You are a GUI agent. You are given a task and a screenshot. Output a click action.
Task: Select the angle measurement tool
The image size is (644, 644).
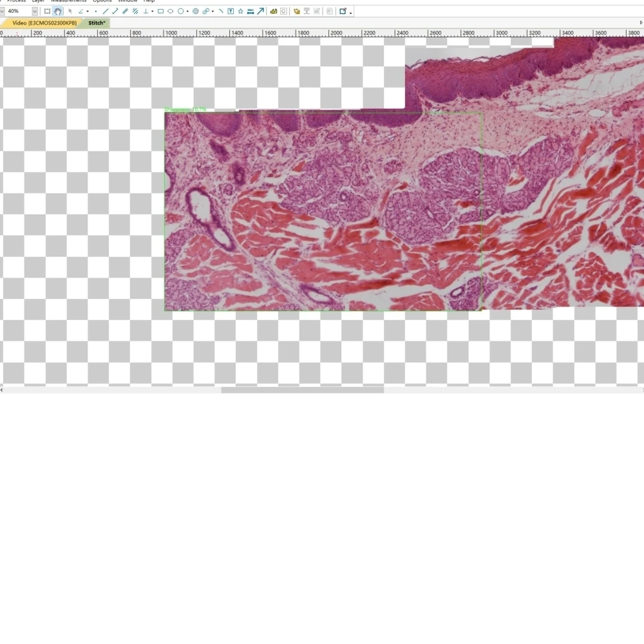81,12
